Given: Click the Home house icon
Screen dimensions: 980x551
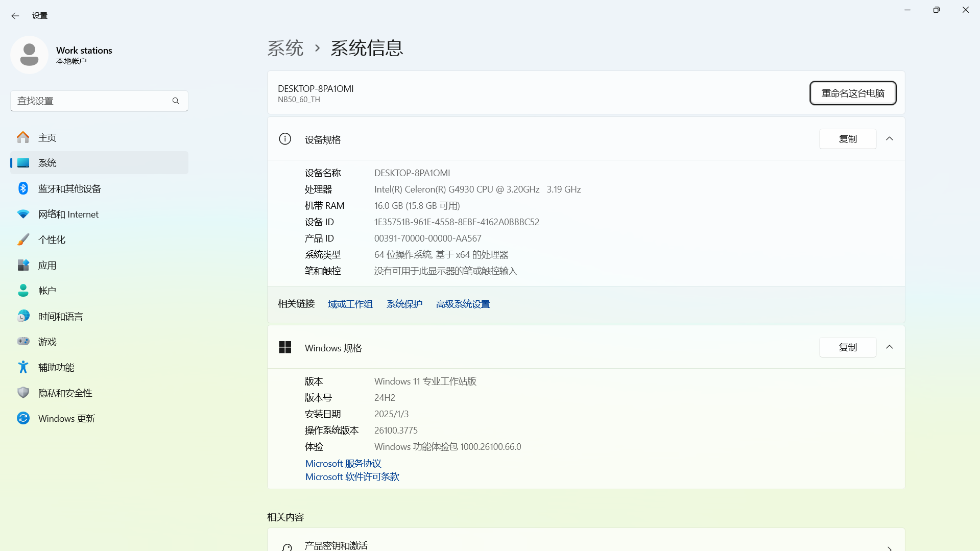Looking at the screenshot, I should [x=23, y=137].
